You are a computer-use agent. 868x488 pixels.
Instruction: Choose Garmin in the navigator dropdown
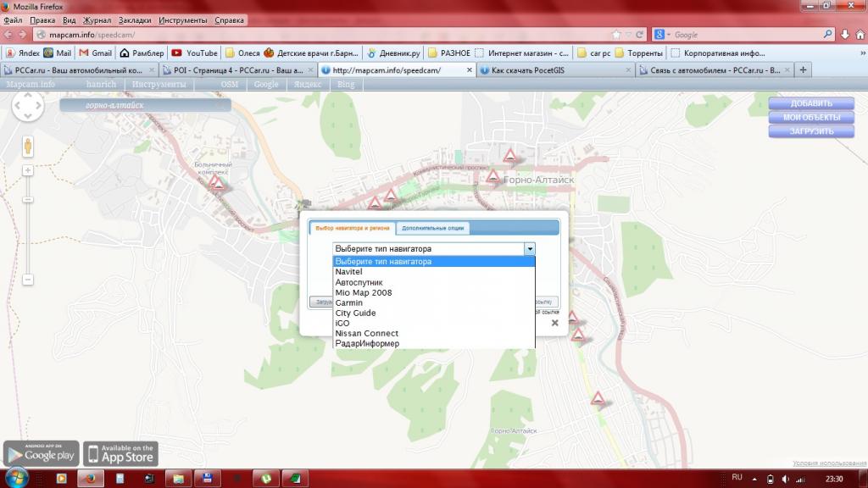pos(348,302)
